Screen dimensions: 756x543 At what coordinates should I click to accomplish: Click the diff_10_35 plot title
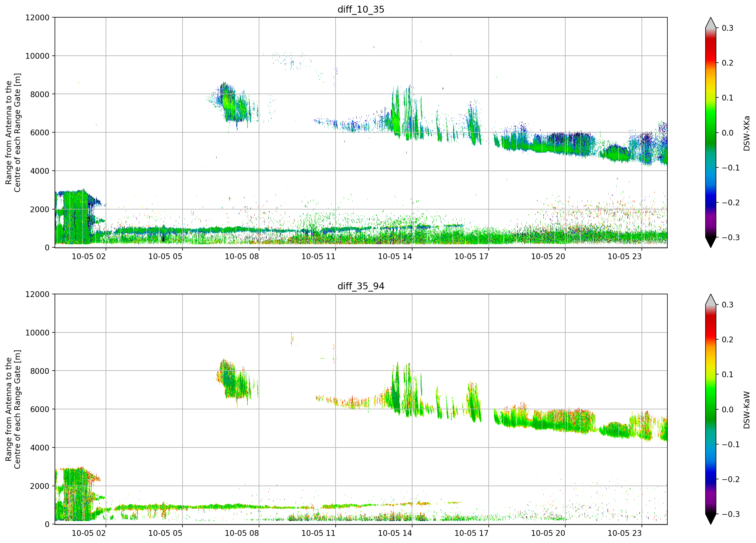pos(361,9)
